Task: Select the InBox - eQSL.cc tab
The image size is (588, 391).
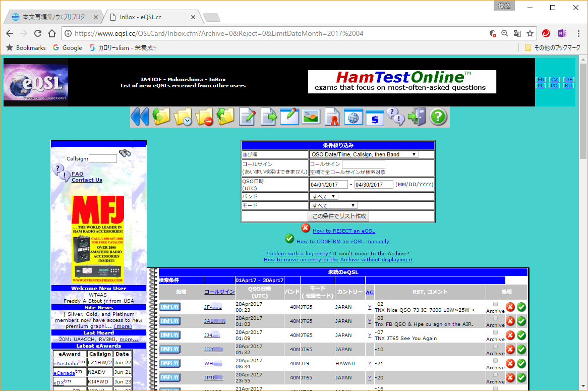Action: (x=152, y=17)
